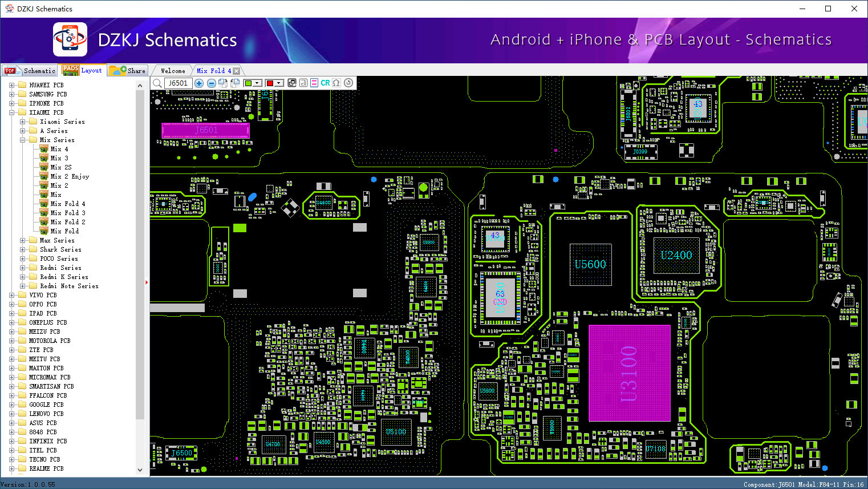Select the A Series folder
Image resolution: width=868 pixels, height=489 pixels.
click(54, 131)
